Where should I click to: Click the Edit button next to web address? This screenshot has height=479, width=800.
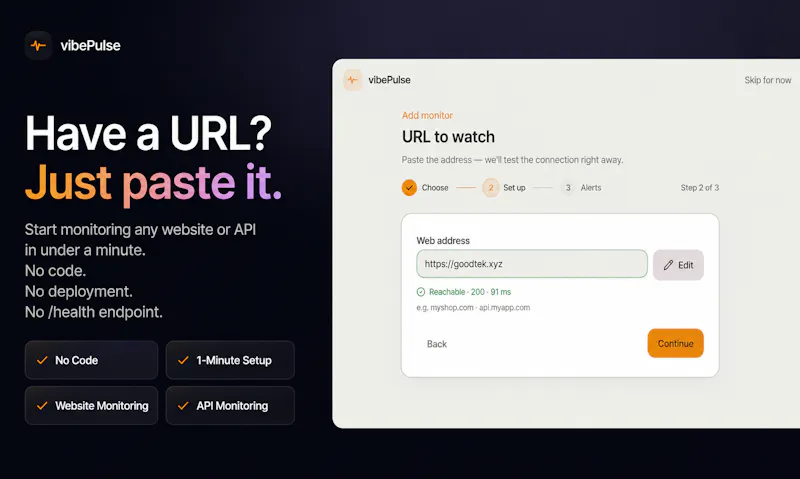[x=678, y=265]
